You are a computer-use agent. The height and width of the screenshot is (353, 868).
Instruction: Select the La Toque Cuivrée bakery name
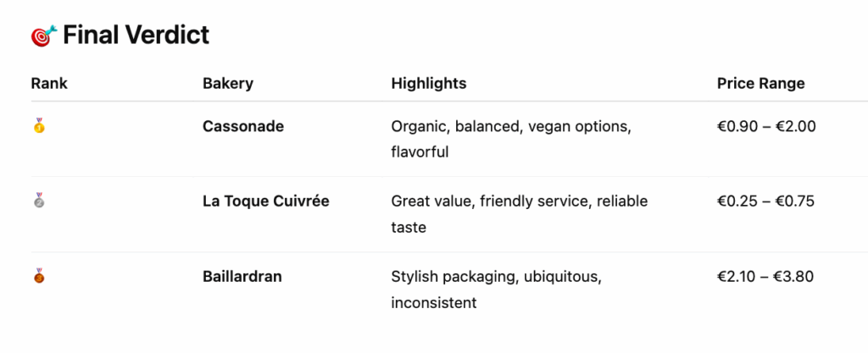coord(265,201)
